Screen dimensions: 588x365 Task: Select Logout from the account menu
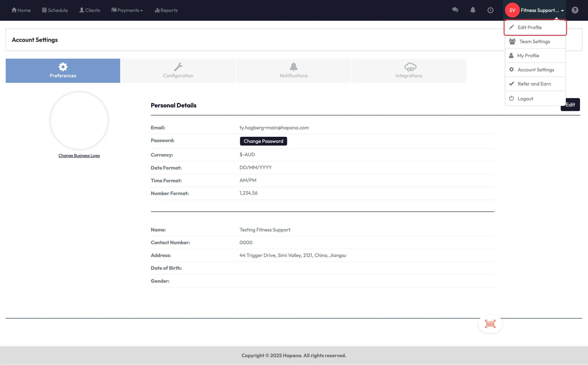[525, 99]
